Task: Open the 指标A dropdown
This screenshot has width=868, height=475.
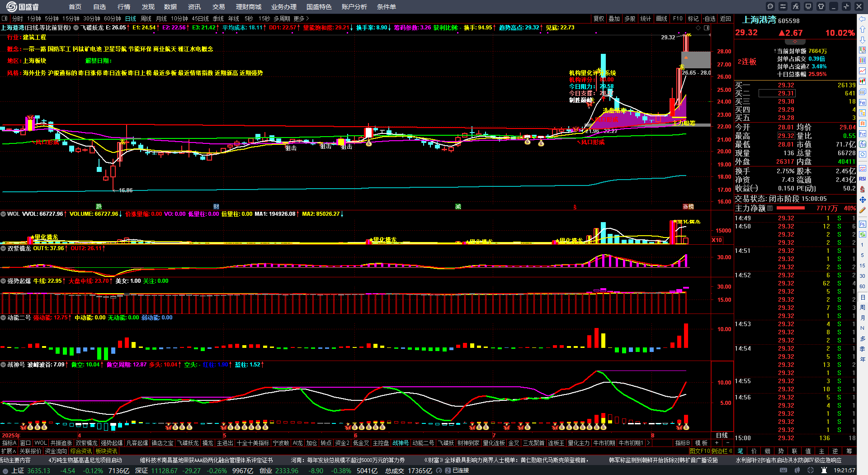Action: [9, 443]
